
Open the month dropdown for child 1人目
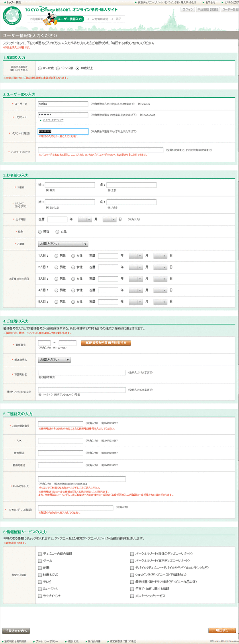[x=135, y=256]
